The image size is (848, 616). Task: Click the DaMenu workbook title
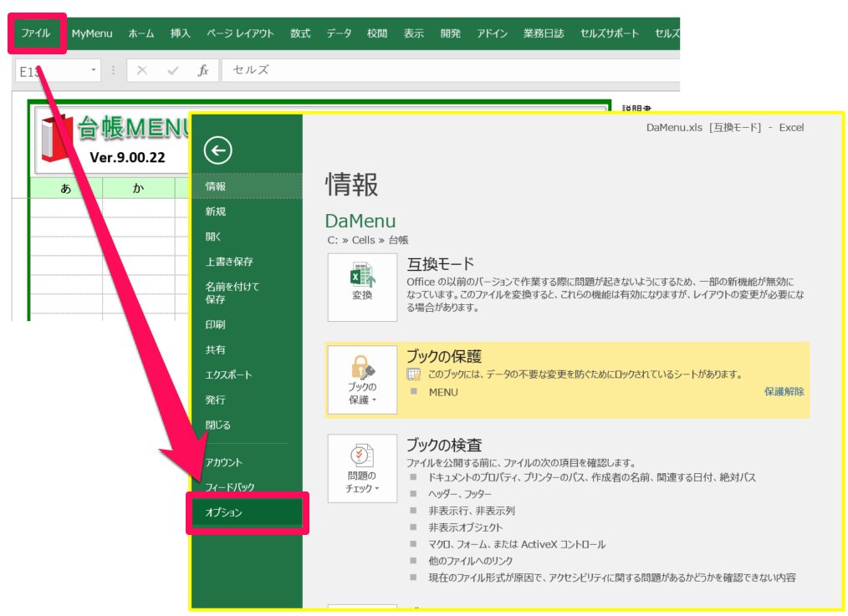(360, 221)
